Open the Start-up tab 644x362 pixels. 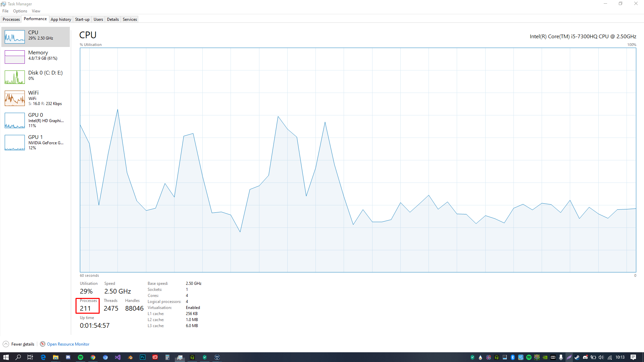pos(82,19)
